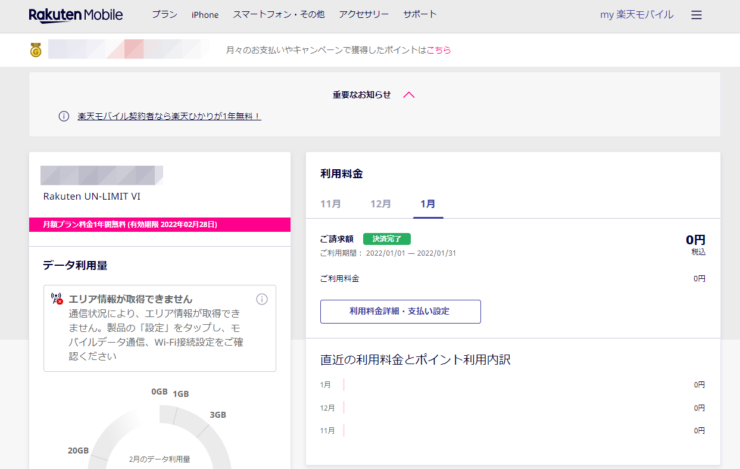Click the 2月のデータ利用量 label
Image resolution: width=740 pixels, height=469 pixels.
coord(160,459)
